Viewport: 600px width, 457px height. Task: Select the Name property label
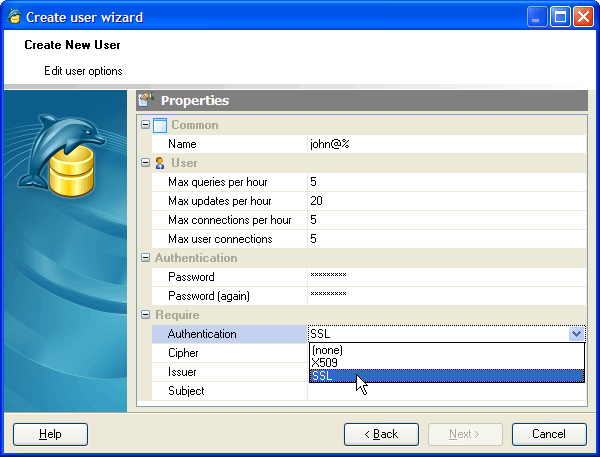182,144
